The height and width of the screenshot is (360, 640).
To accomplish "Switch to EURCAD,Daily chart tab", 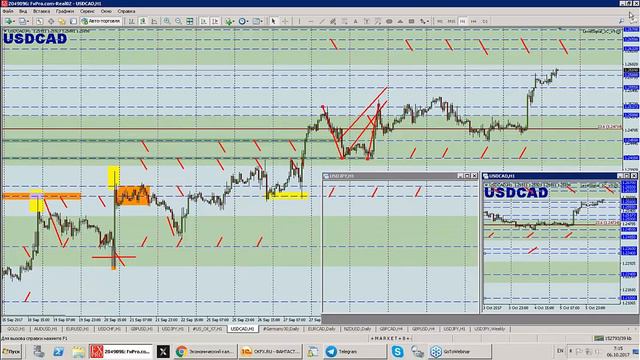I will click(321, 329).
